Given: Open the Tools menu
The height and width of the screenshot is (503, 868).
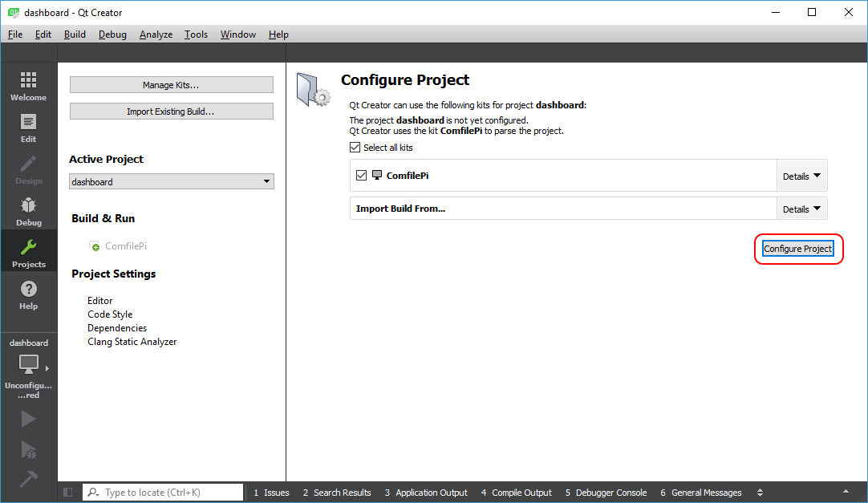Looking at the screenshot, I should 196,34.
